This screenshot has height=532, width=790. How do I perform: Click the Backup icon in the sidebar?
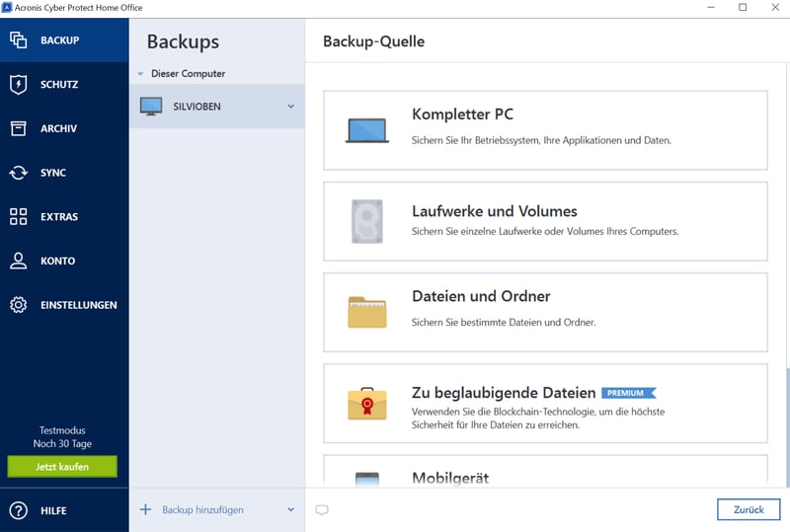[x=18, y=40]
